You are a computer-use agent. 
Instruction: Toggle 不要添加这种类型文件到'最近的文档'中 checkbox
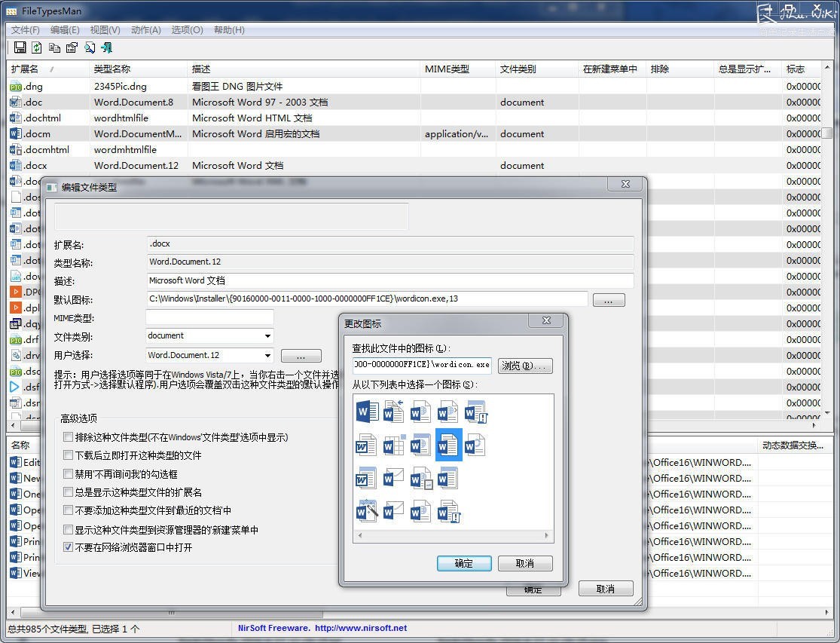(x=68, y=510)
